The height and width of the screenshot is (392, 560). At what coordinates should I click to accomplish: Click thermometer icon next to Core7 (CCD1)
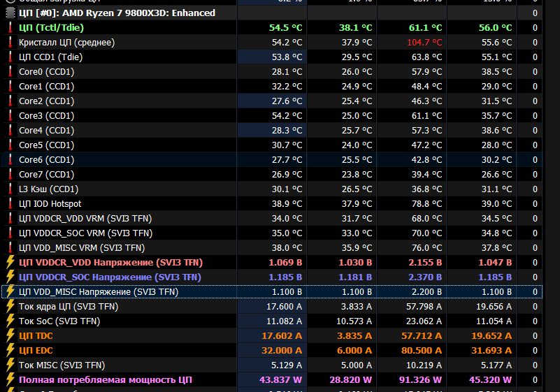coord(10,174)
